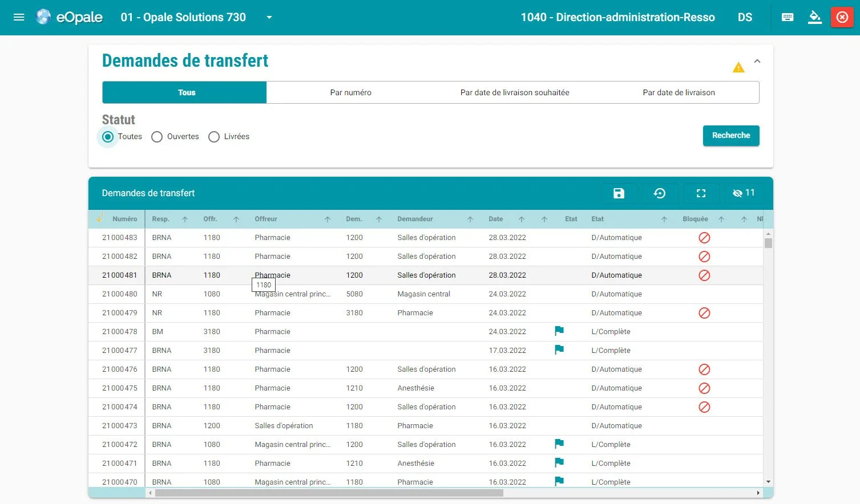This screenshot has width=860, height=504.
Task: Open the Par date de livraison tab
Action: click(679, 92)
